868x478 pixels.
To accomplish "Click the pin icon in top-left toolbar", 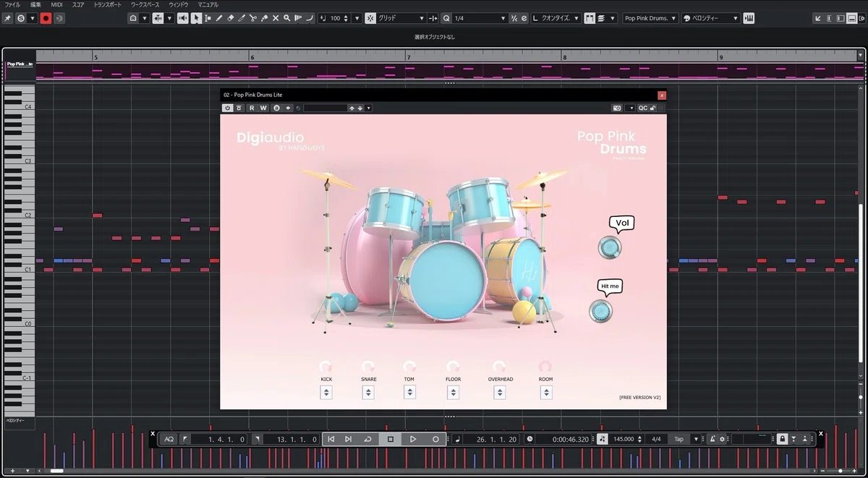I will tap(7, 18).
